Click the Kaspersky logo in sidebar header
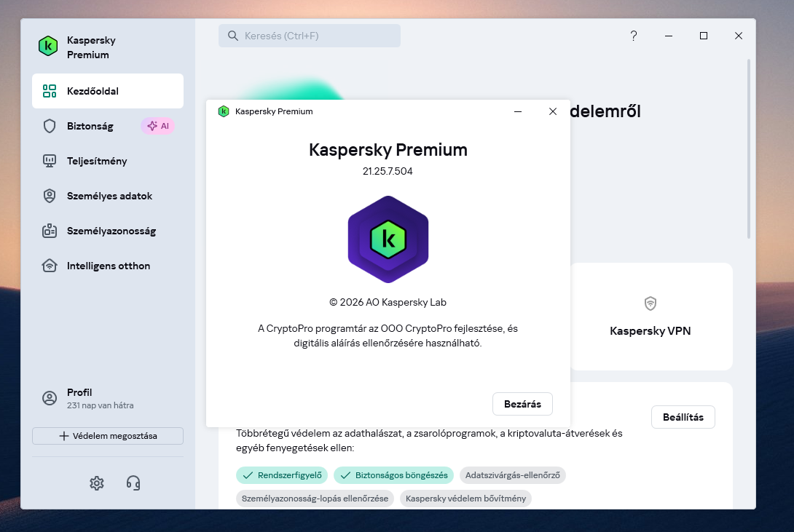This screenshot has height=532, width=794. [x=48, y=46]
